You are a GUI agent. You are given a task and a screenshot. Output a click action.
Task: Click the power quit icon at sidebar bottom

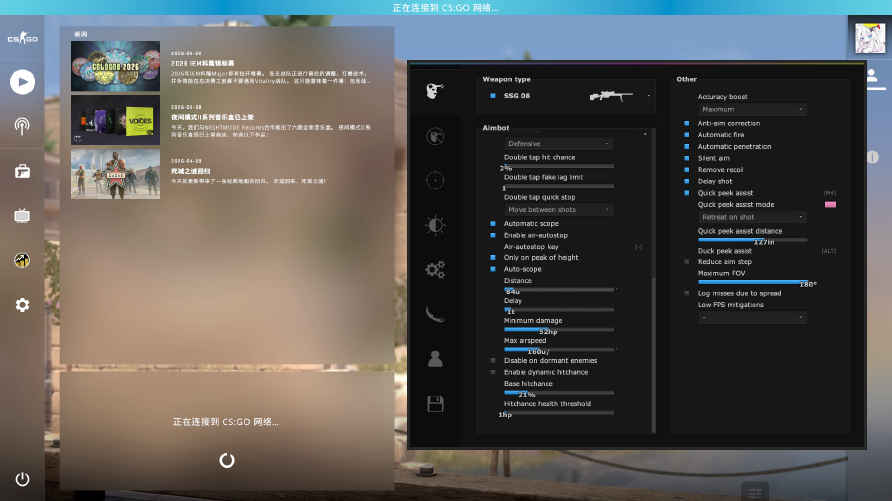22,479
